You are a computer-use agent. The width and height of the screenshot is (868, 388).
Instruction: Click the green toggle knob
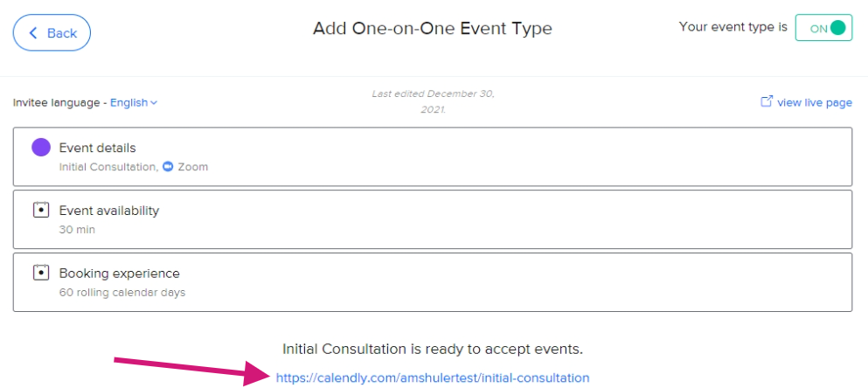838,28
